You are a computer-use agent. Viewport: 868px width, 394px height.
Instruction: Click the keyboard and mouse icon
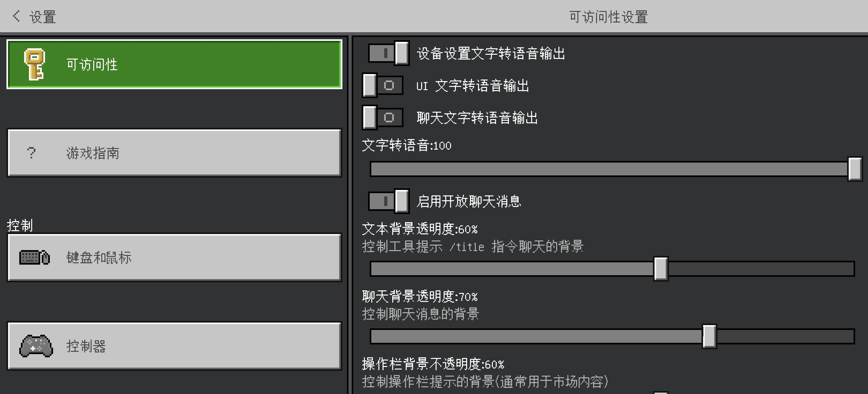34,258
